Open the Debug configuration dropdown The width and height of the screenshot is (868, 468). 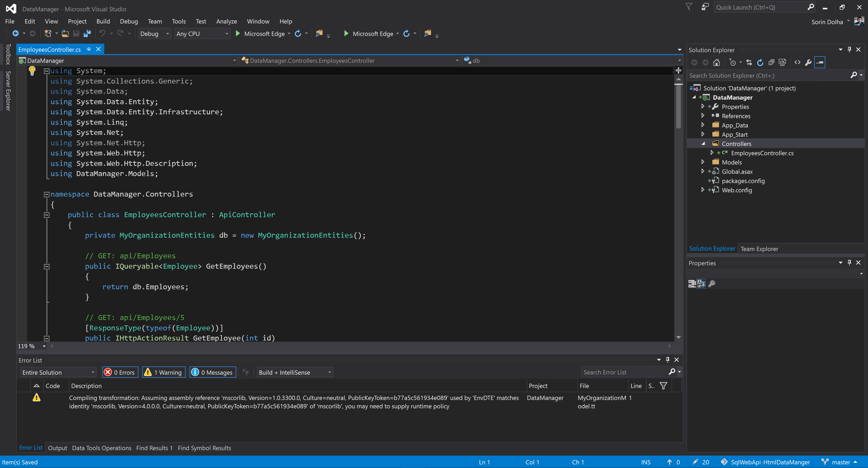tap(154, 34)
